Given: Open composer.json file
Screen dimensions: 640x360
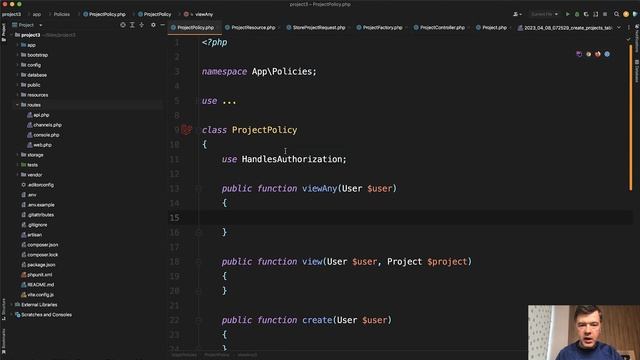Looking at the screenshot, I should point(40,245).
